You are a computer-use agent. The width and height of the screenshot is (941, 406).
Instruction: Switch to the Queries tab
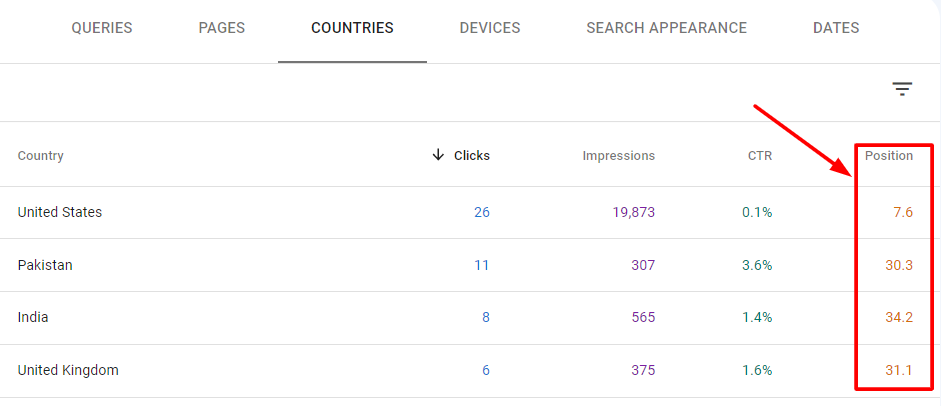pyautogui.click(x=102, y=28)
